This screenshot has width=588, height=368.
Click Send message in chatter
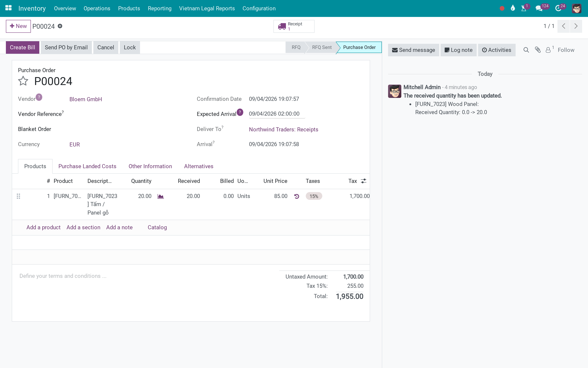[x=414, y=50]
